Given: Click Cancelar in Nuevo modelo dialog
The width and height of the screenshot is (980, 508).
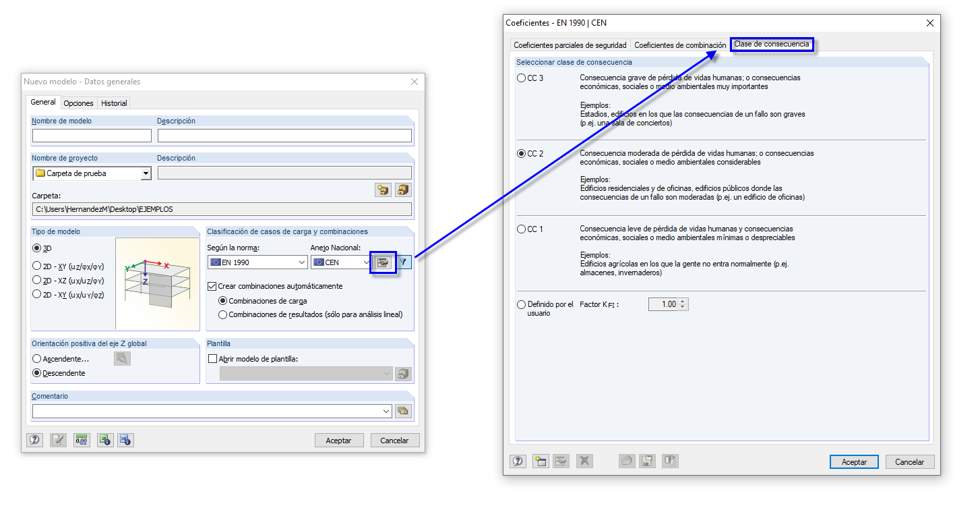Looking at the screenshot, I should [x=395, y=441].
